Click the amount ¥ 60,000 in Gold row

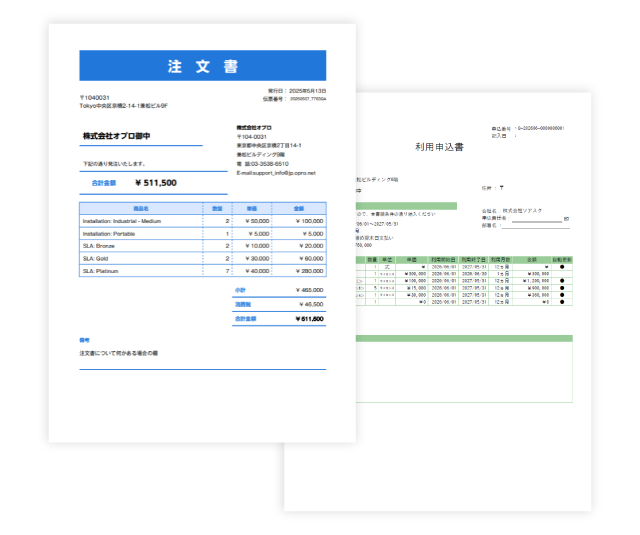(311, 259)
